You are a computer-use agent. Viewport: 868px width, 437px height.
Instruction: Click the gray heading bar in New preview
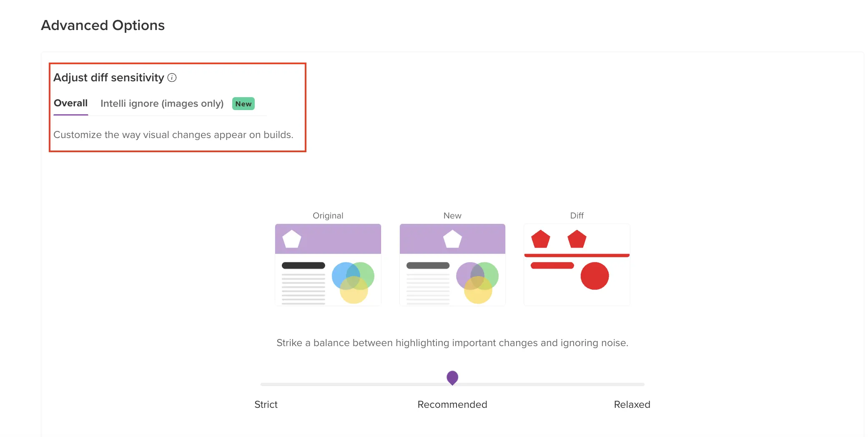tap(428, 266)
